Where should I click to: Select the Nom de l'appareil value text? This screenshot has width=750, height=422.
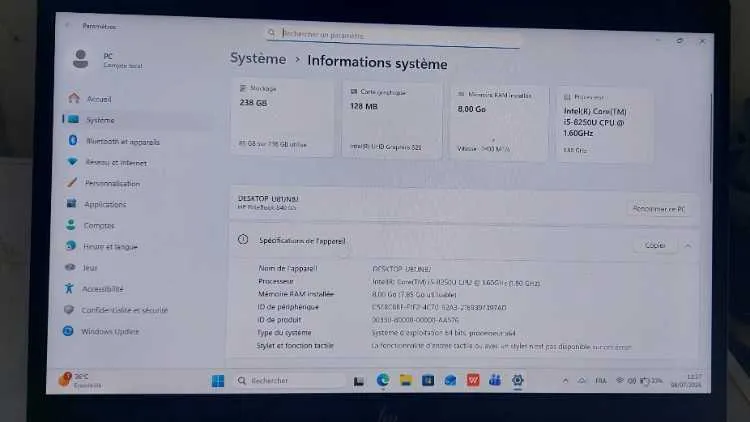point(401,269)
